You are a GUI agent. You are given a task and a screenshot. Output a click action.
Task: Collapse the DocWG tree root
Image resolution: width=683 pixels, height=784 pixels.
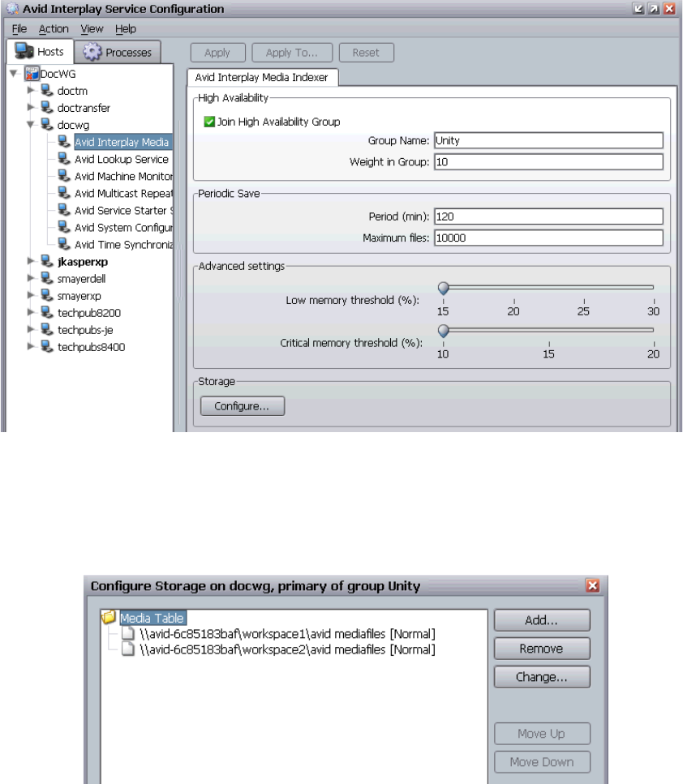(x=15, y=74)
